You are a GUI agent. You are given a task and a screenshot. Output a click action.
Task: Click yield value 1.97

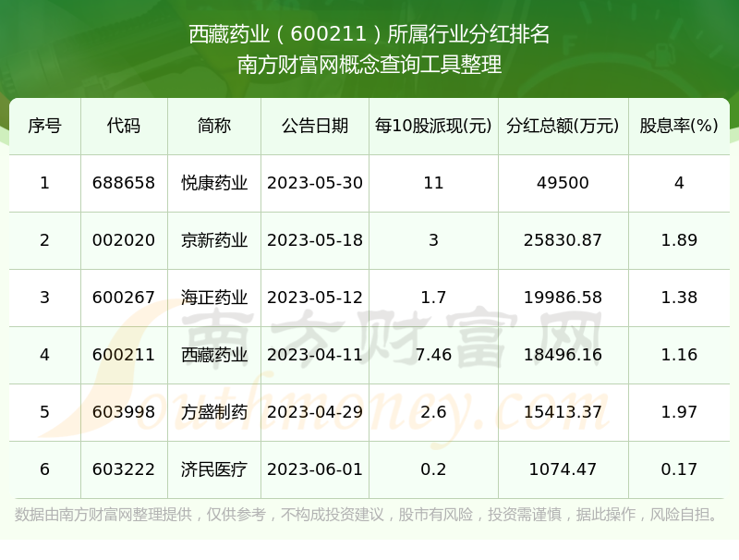[x=679, y=412]
